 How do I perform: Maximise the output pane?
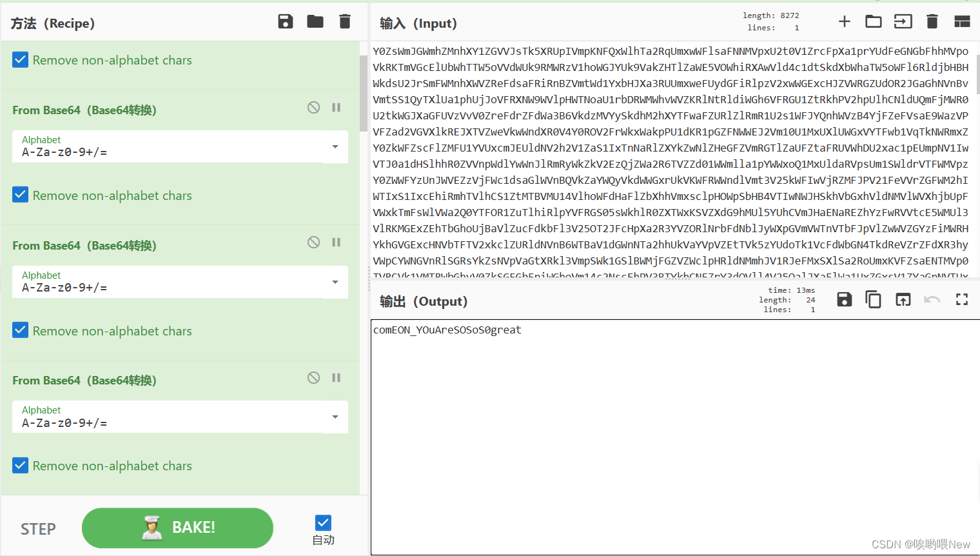click(962, 299)
